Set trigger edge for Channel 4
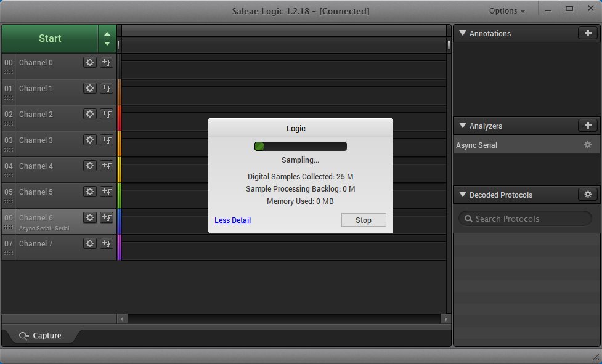The image size is (602, 364). tap(107, 166)
